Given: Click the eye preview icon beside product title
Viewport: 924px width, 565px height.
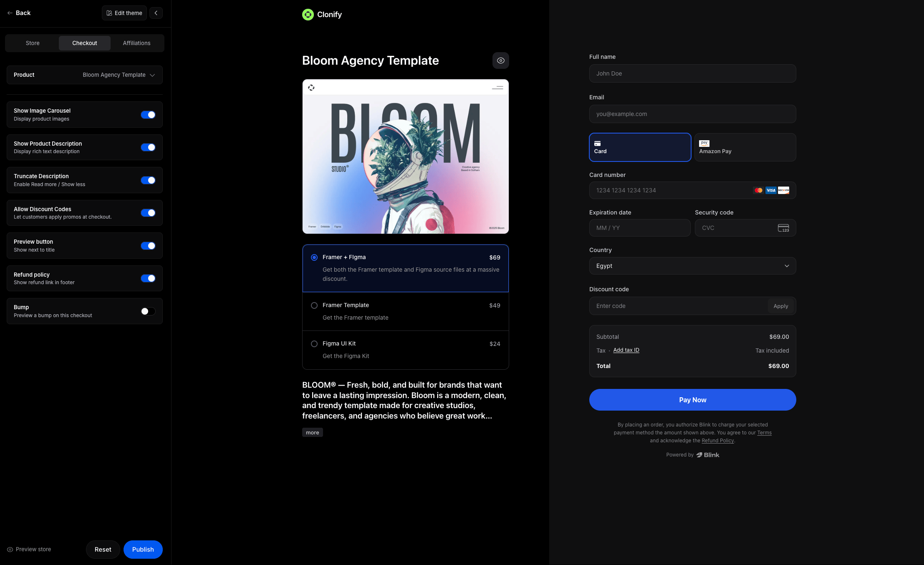Looking at the screenshot, I should point(501,61).
